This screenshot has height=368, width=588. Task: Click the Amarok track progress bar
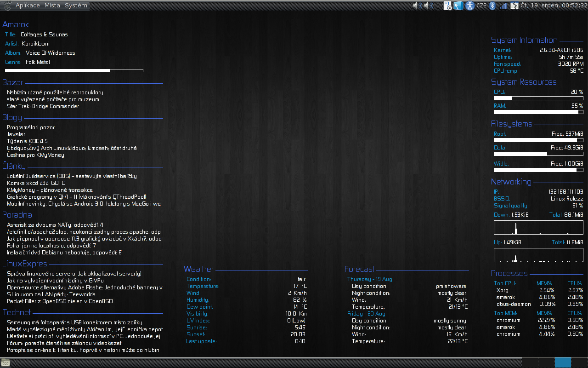[x=74, y=70]
